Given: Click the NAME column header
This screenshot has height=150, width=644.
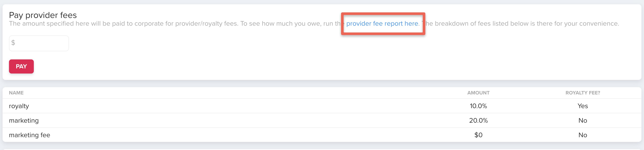Looking at the screenshot, I should click(16, 93).
